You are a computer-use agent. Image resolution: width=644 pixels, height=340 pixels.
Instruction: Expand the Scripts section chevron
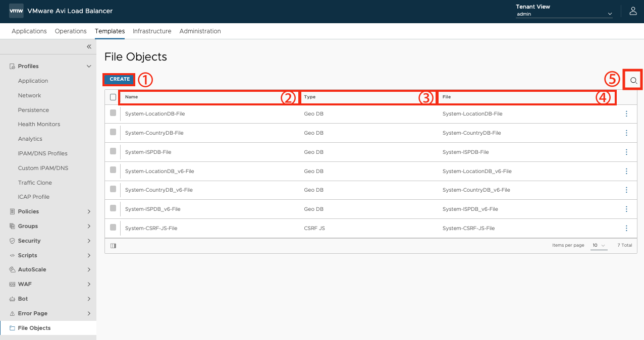click(89, 256)
